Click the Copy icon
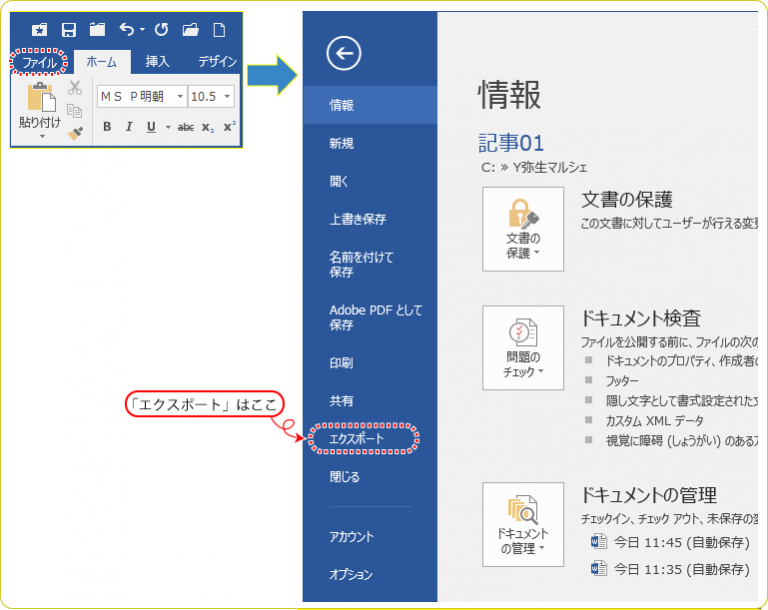This screenshot has width=768, height=610. [74, 111]
